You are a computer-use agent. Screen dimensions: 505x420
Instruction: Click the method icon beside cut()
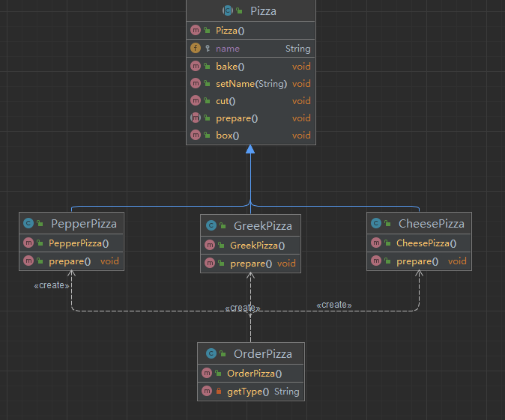point(196,100)
